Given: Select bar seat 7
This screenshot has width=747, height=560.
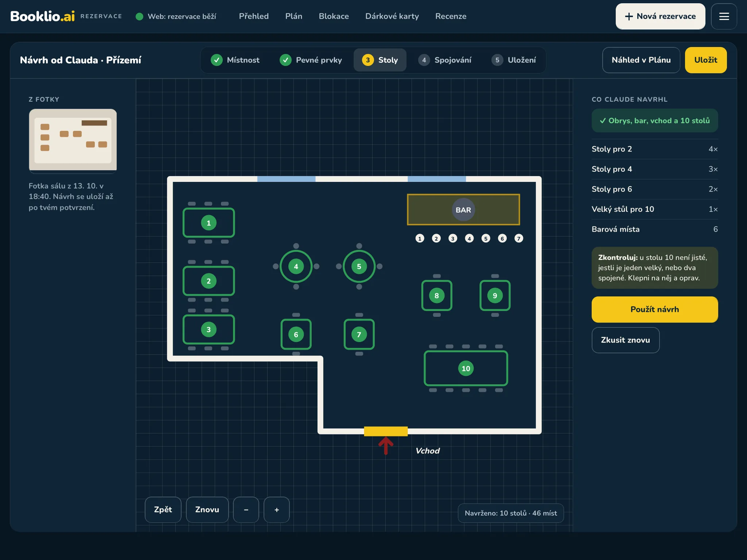Looking at the screenshot, I should click(519, 238).
